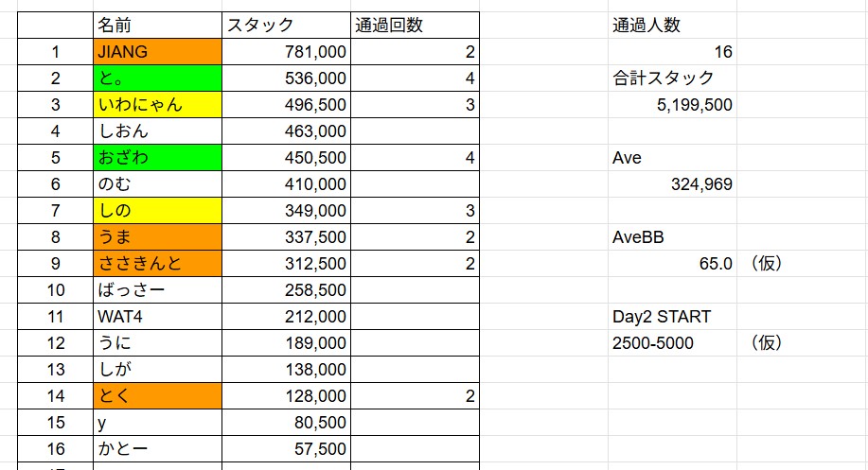The height and width of the screenshot is (470, 868).
Task: Click the total stack value 5,199,500
Action: 673,105
